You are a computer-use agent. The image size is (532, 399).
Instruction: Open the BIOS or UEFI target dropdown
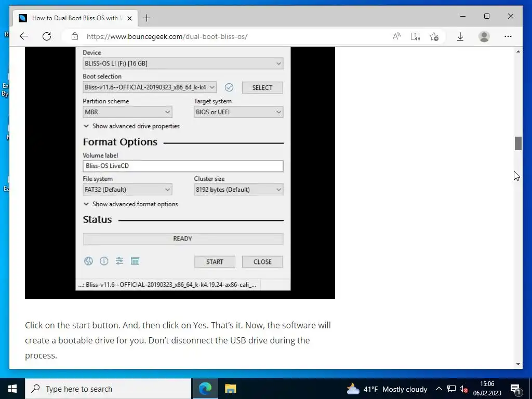click(238, 112)
